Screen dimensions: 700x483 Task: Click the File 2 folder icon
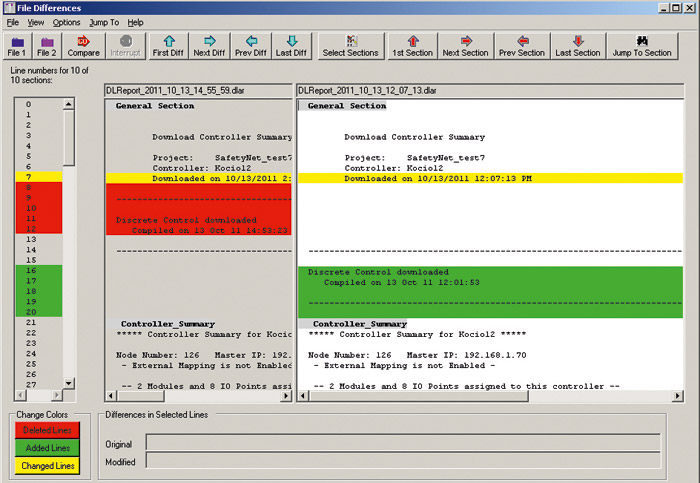point(47,45)
